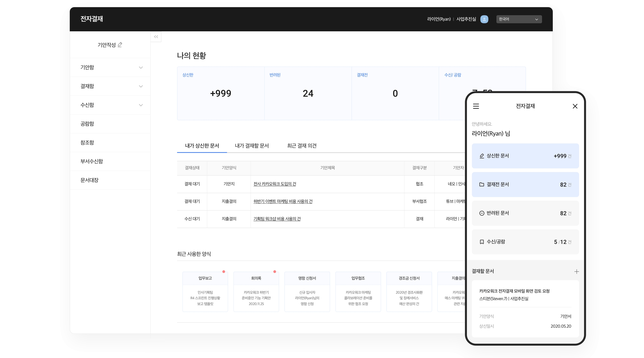This screenshot has width=644, height=358.
Task: Close the mobile 전자결재 panel with X
Action: point(575,106)
